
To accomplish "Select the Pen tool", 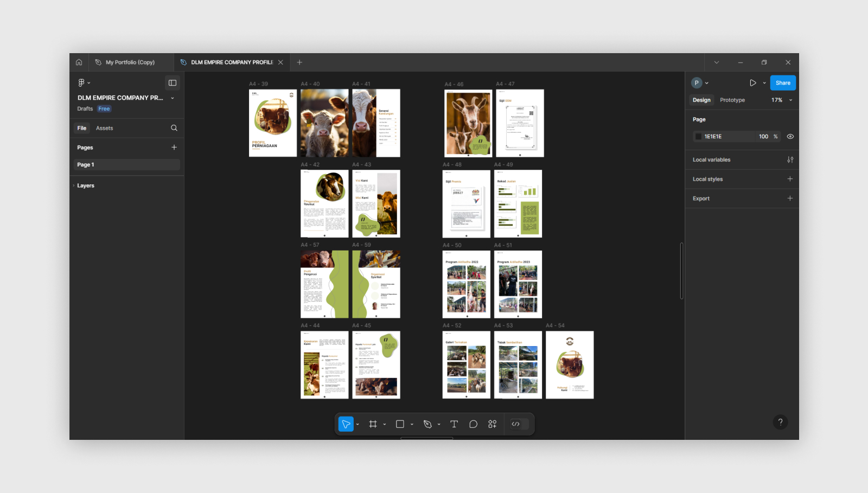I will (427, 424).
